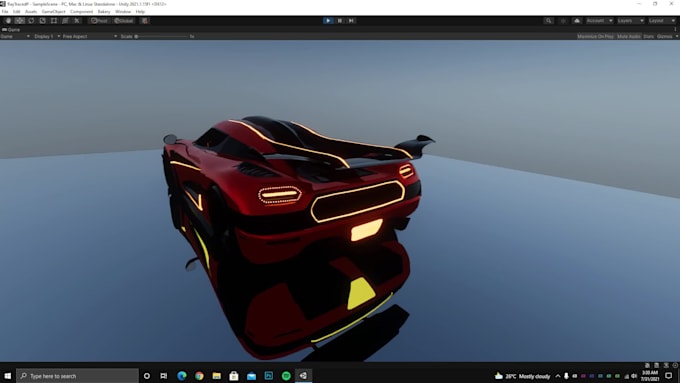This screenshot has width=680, height=383.
Task: Select the Move tool
Action: (20, 20)
